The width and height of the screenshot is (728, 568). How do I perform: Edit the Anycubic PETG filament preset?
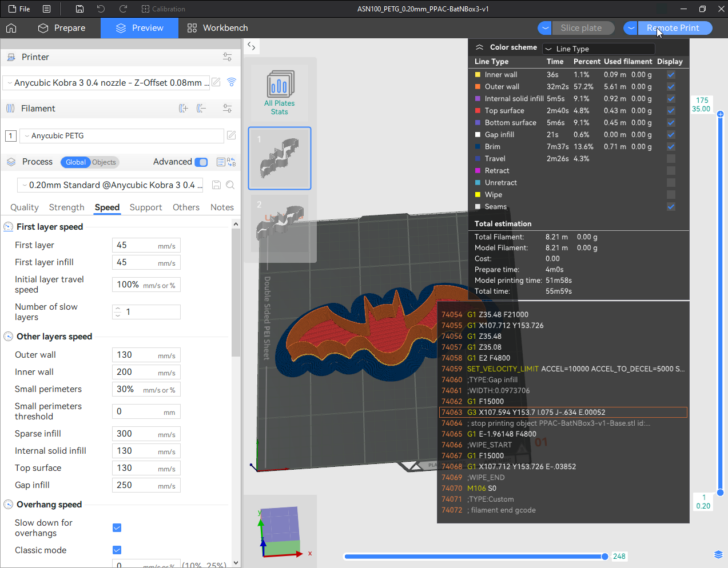231,136
